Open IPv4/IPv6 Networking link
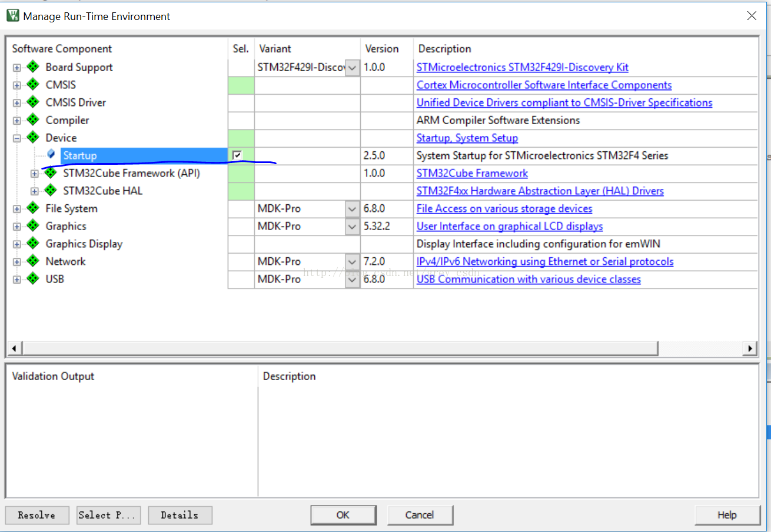Viewport: 771px width, 532px height. pyautogui.click(x=545, y=261)
